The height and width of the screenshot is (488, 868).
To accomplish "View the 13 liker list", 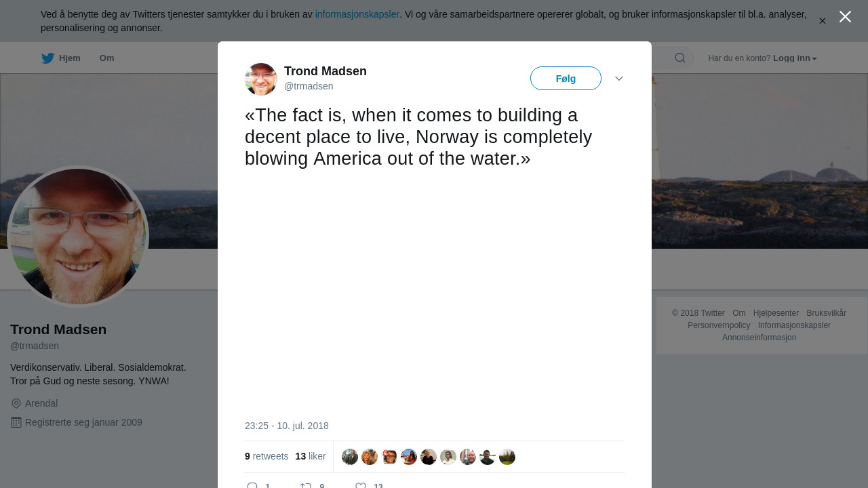I will coord(311,456).
